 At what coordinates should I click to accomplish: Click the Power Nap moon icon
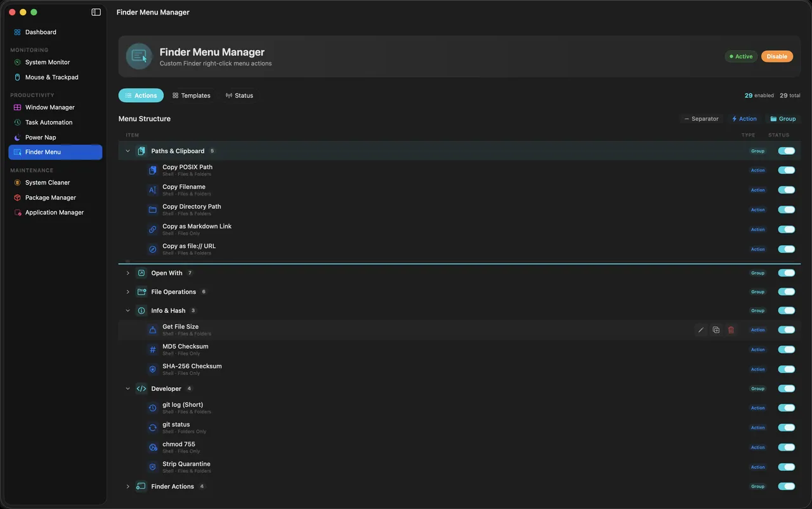coord(17,138)
